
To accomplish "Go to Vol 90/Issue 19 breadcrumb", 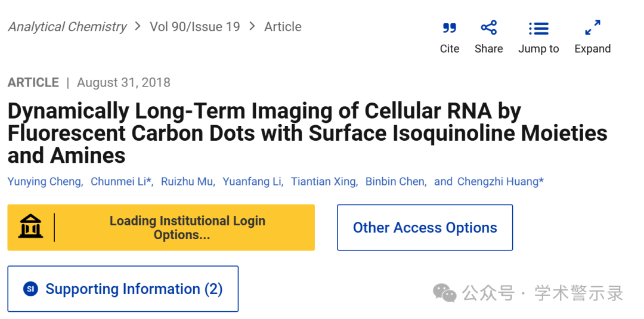I will [194, 27].
